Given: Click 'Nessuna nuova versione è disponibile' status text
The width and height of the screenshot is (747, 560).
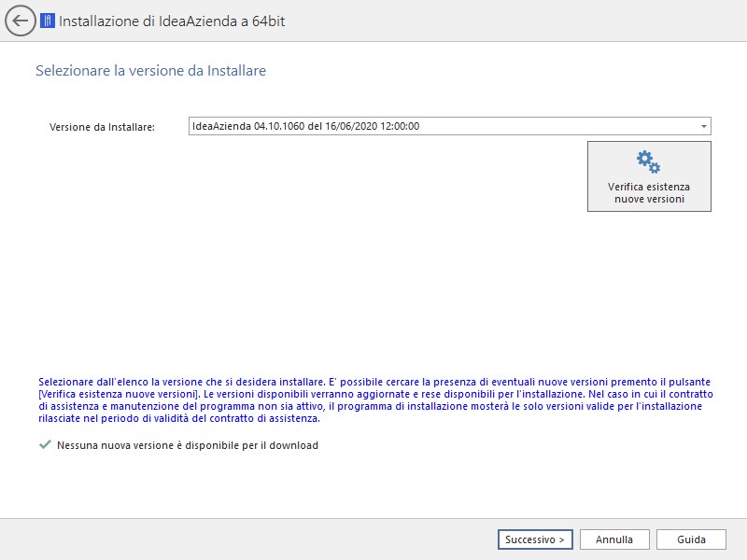Looking at the screenshot, I should pos(188,445).
